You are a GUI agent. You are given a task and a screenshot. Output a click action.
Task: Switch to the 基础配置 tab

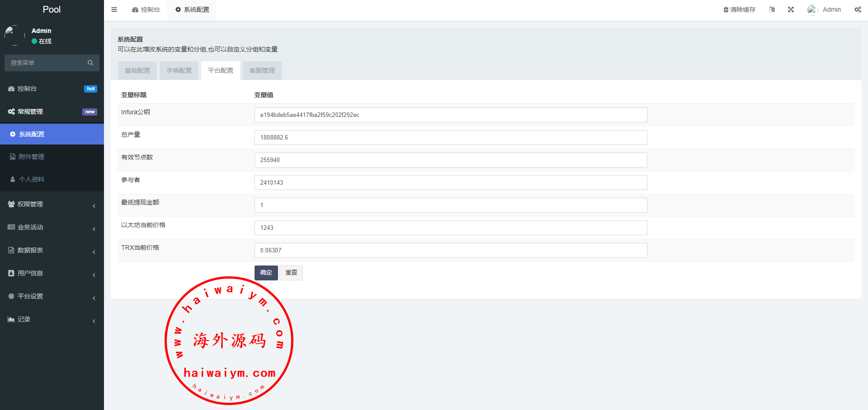tap(137, 70)
